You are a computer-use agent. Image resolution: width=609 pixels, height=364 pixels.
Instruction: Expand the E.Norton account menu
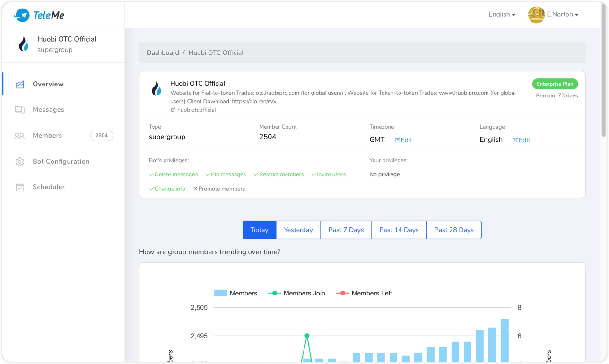click(x=563, y=15)
